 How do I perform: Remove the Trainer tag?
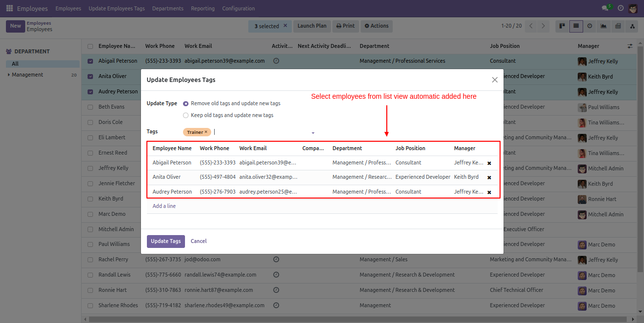206,132
